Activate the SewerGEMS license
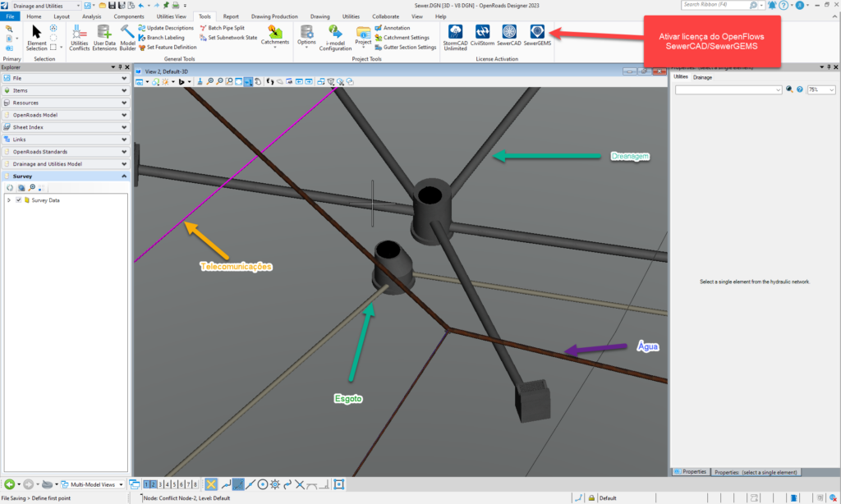This screenshot has width=841, height=504. point(537,35)
